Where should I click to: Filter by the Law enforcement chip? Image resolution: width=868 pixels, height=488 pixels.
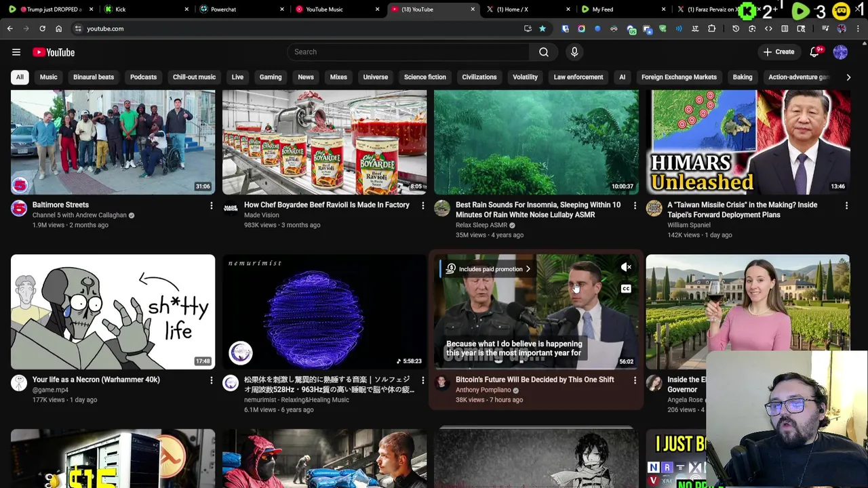click(578, 77)
